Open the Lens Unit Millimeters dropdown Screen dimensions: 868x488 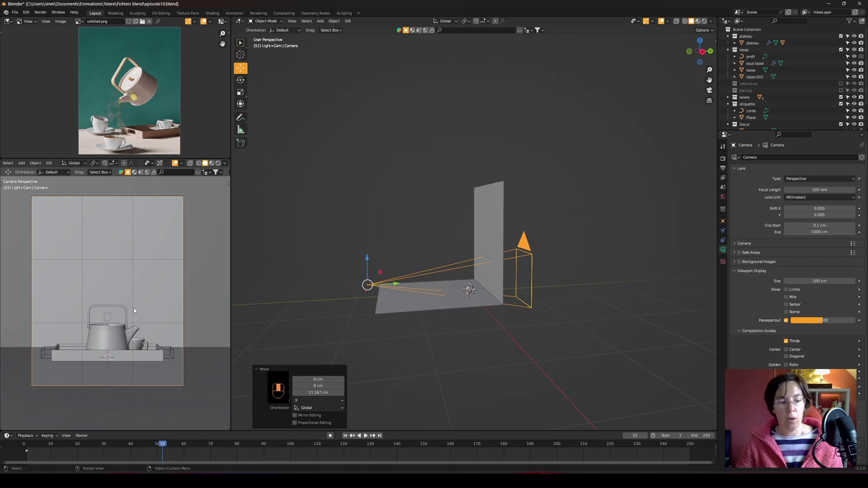820,197
